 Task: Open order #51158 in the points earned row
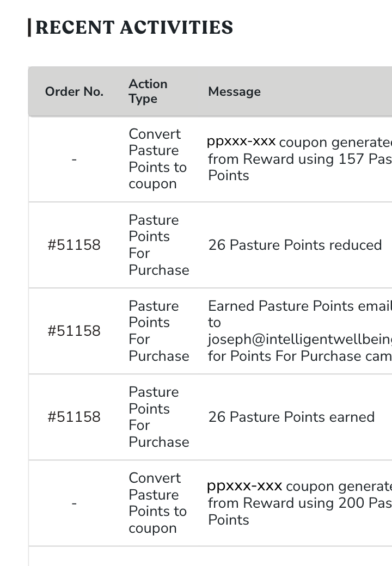click(74, 417)
